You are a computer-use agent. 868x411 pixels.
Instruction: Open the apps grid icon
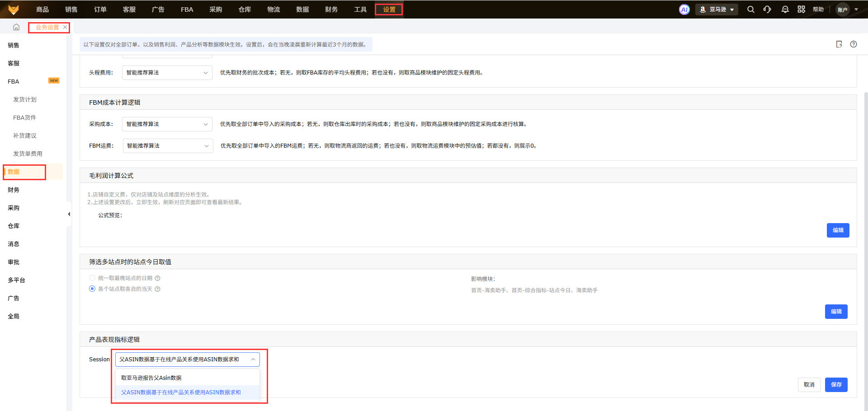[x=801, y=9]
